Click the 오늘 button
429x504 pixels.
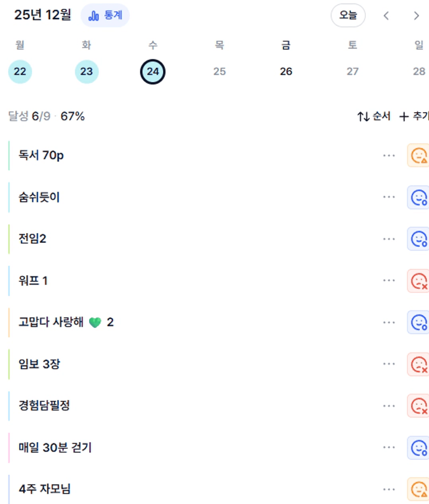[x=348, y=16]
